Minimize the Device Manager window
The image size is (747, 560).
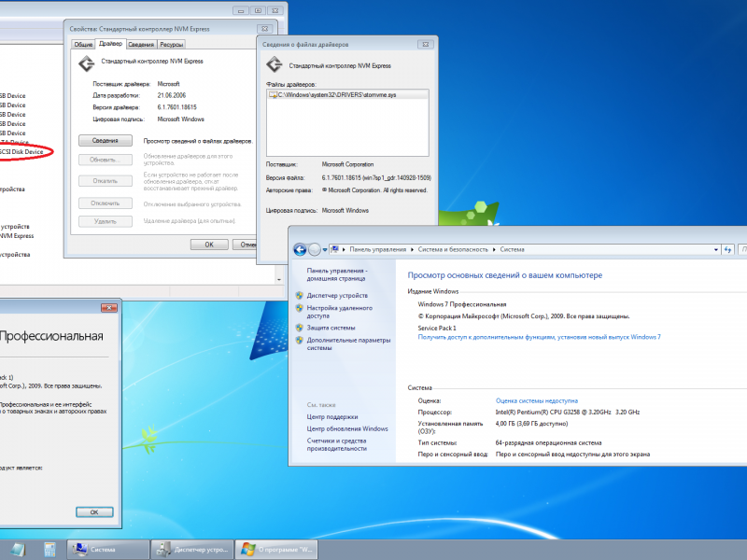[241, 10]
